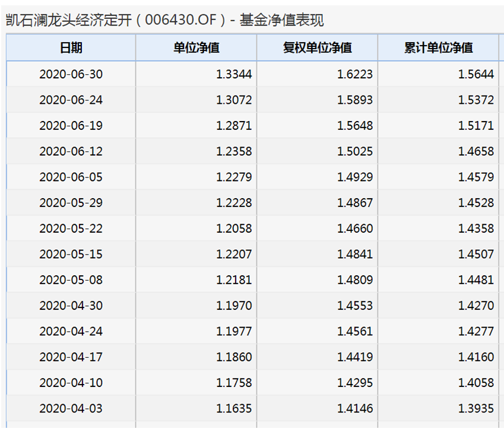The image size is (504, 432).
Task: Click cumulative net value 1.5372
Action: click(476, 100)
